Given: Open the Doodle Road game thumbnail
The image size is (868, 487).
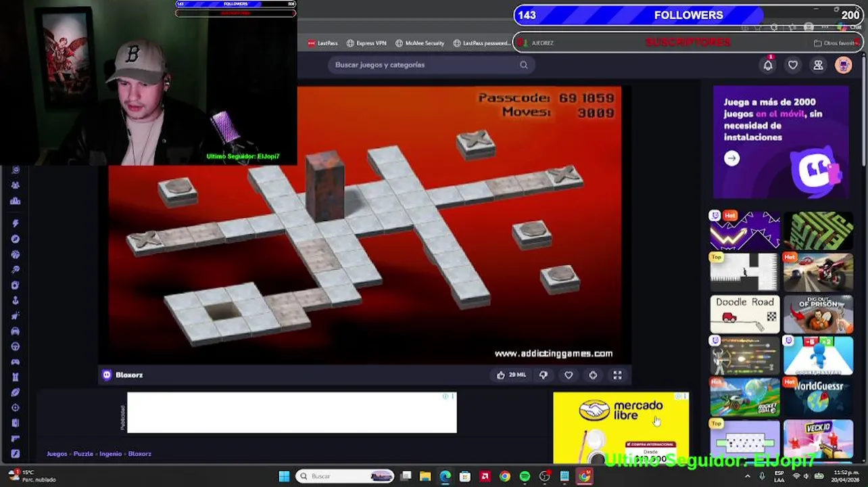Looking at the screenshot, I should [x=744, y=315].
